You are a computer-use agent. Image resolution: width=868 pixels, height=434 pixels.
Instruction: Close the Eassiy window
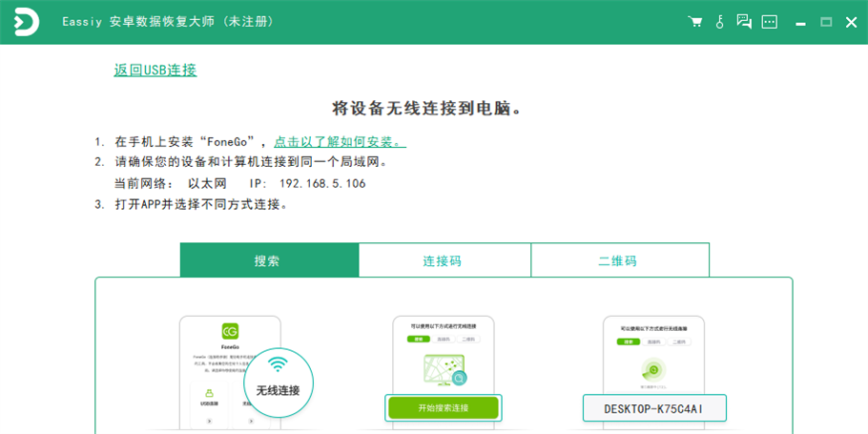tap(851, 22)
